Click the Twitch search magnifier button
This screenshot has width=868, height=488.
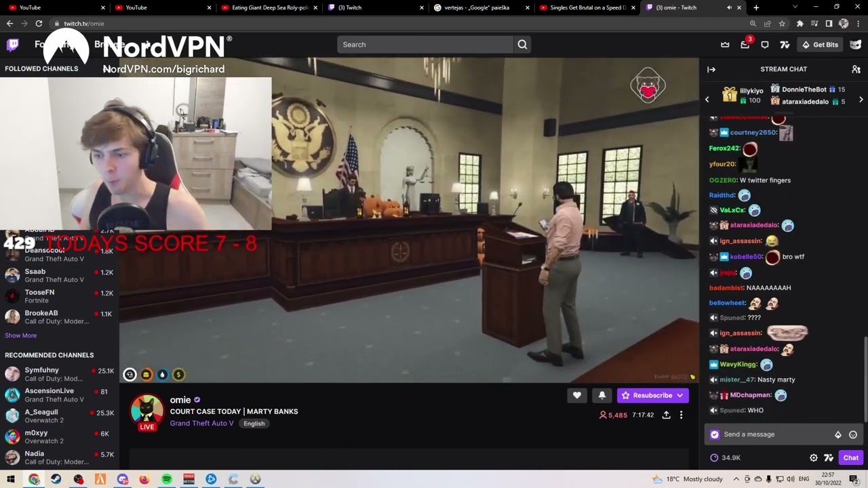click(522, 45)
